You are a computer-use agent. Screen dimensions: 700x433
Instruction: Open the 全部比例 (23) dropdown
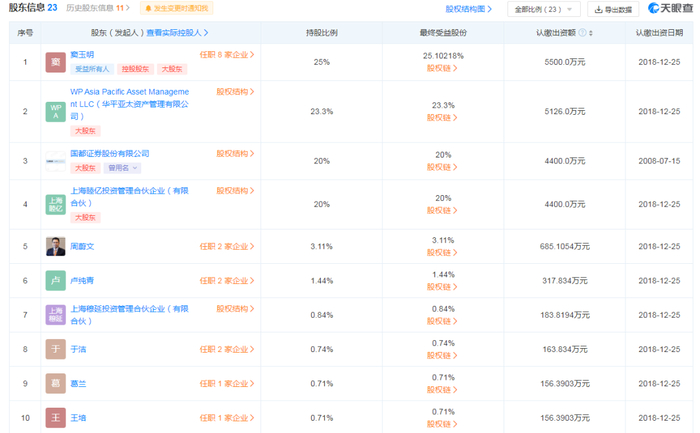tap(543, 9)
